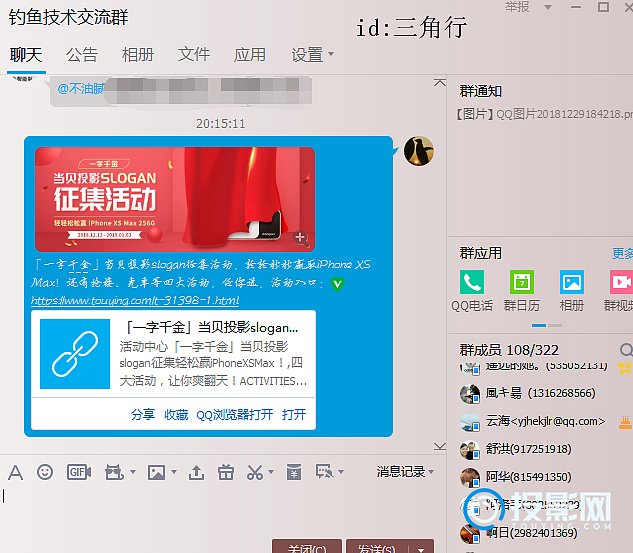Search group members with magnifier icon

[x=626, y=350]
